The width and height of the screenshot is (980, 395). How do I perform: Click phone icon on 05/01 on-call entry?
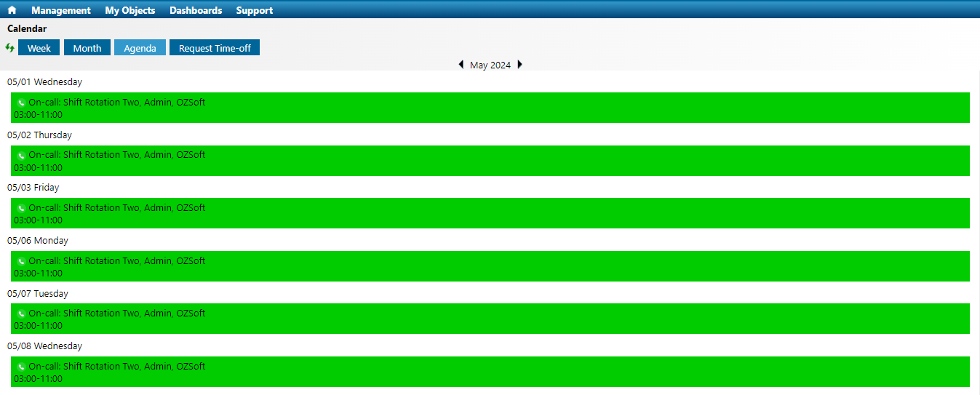click(21, 103)
